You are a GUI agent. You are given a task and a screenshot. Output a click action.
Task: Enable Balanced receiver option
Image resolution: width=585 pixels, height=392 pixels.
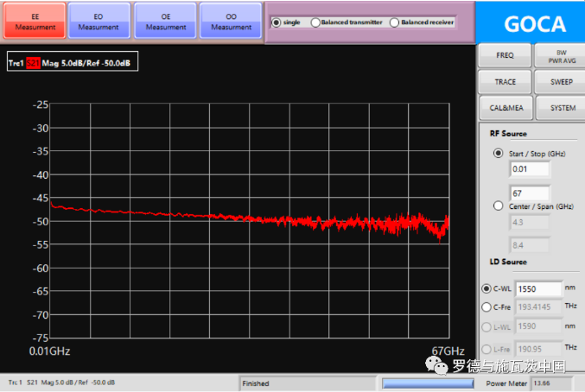click(x=395, y=22)
